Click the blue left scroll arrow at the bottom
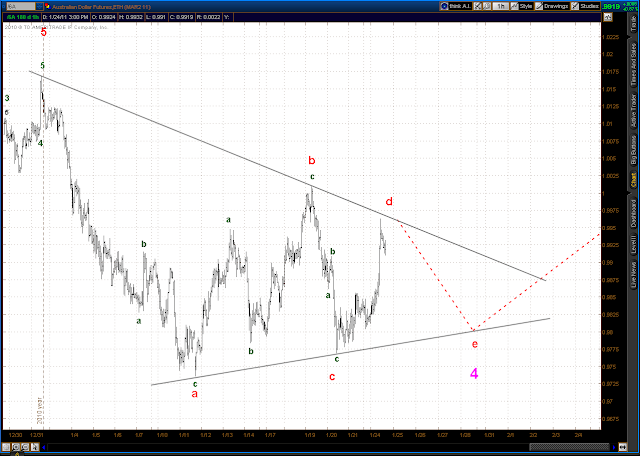Image resolution: width=640 pixels, height=456 pixels. tap(44, 447)
